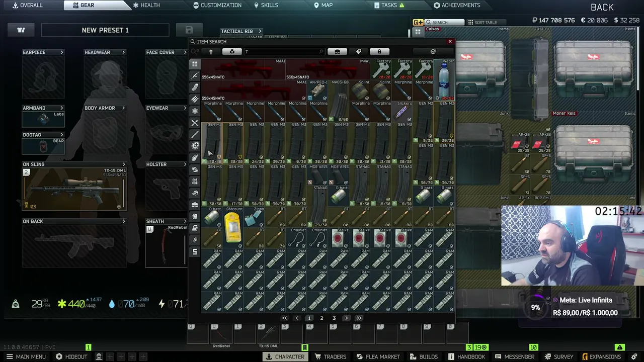The width and height of the screenshot is (644, 362).
Task: Toggle the padlock locked-items search filter
Action: 379,52
